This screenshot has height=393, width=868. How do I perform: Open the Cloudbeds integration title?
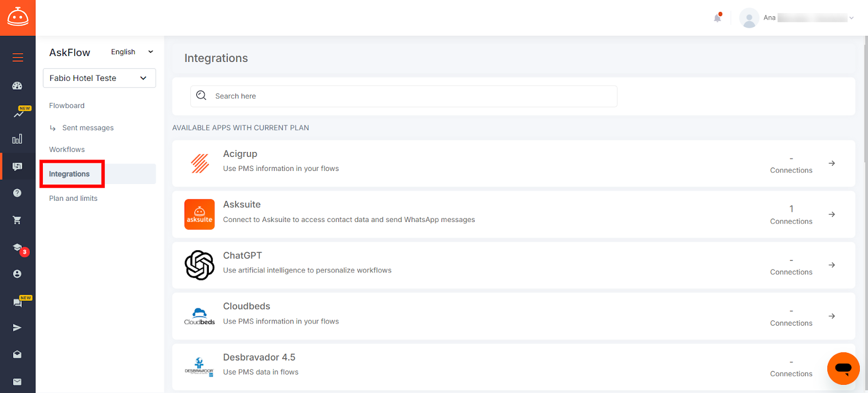click(x=247, y=306)
